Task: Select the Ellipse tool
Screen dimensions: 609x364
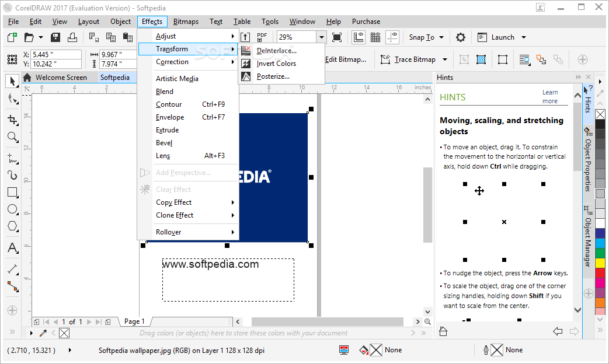Action: click(x=12, y=209)
